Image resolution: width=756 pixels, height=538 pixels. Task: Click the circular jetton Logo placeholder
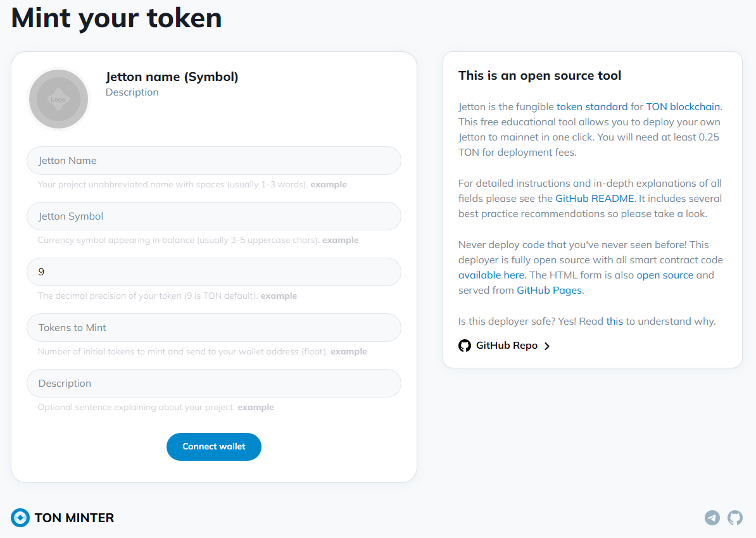(58, 99)
